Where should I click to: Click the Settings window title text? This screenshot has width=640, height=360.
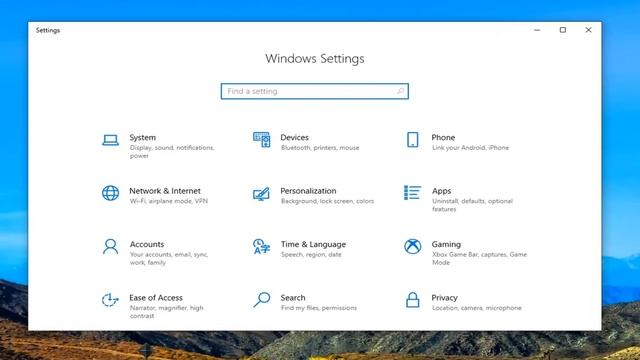coord(48,30)
